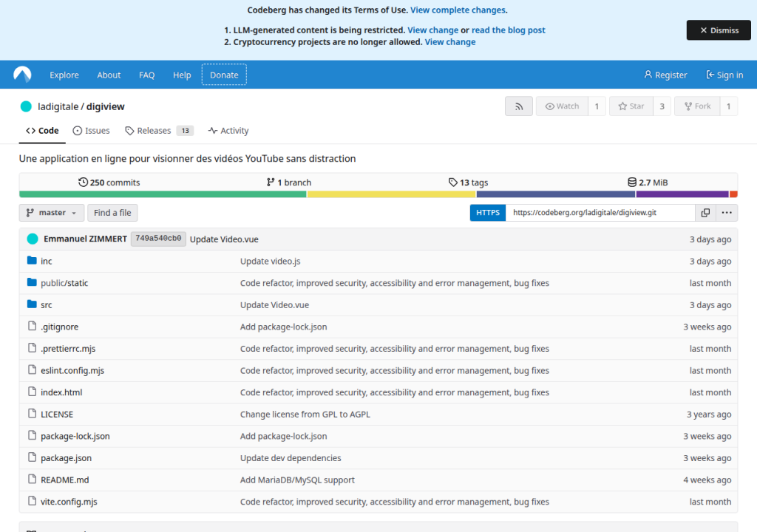This screenshot has width=757, height=532.
Task: Click Emmanuel ZIMMERT's avatar in commit row
Action: click(33, 239)
